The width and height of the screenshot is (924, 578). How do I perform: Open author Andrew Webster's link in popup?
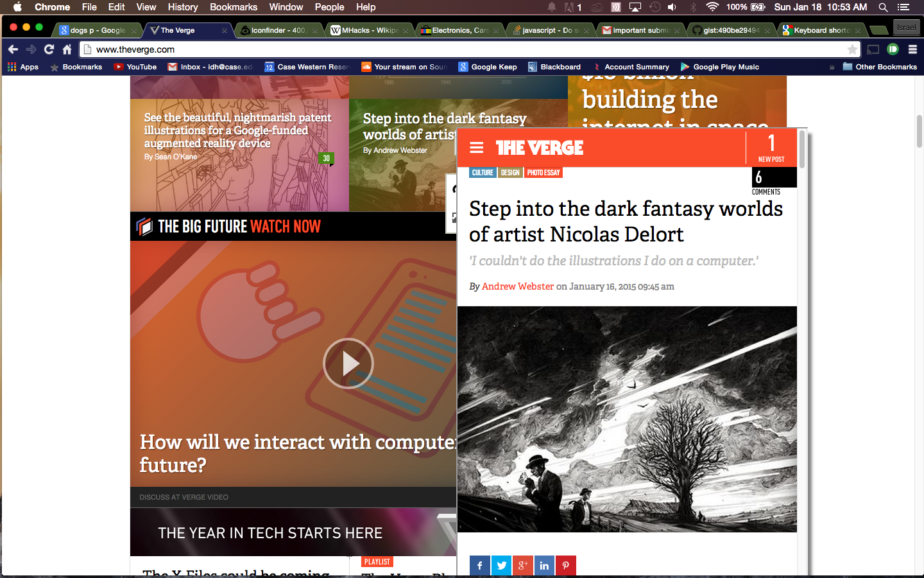pos(518,286)
